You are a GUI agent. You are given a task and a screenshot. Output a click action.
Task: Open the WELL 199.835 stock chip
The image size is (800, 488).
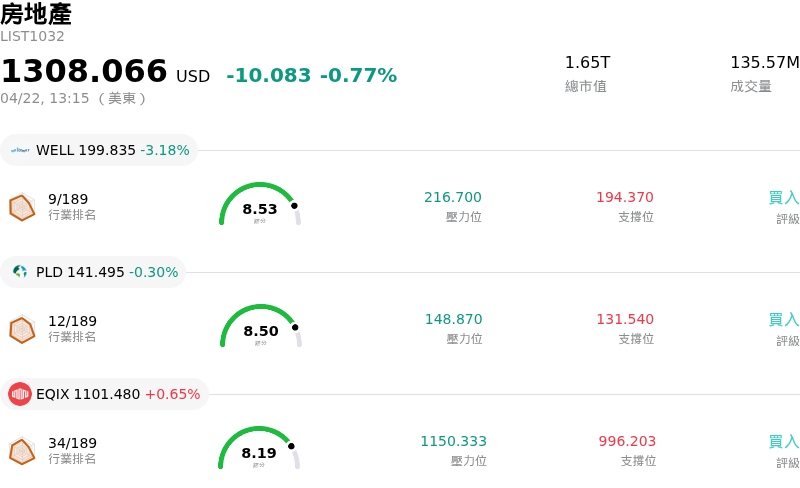(x=100, y=151)
